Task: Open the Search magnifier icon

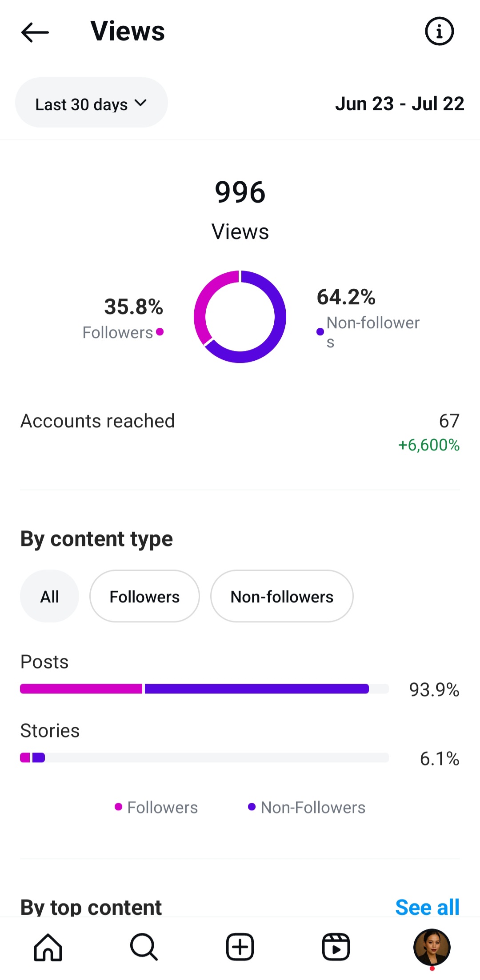Action: point(144,947)
